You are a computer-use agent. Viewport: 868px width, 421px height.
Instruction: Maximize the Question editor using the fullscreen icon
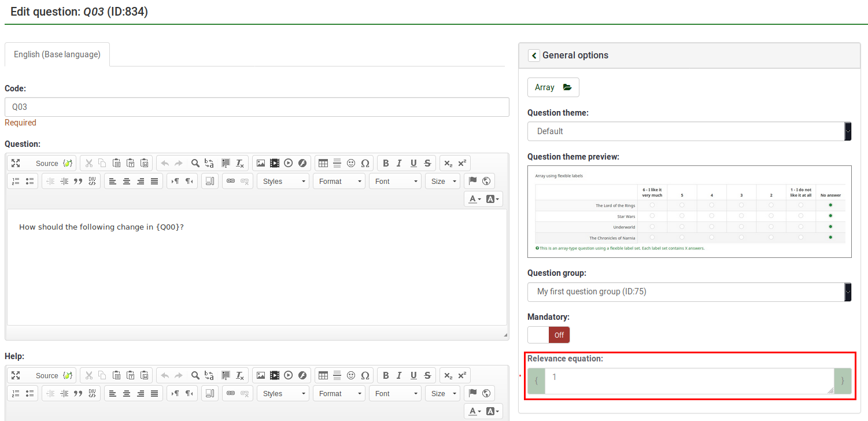coord(16,164)
